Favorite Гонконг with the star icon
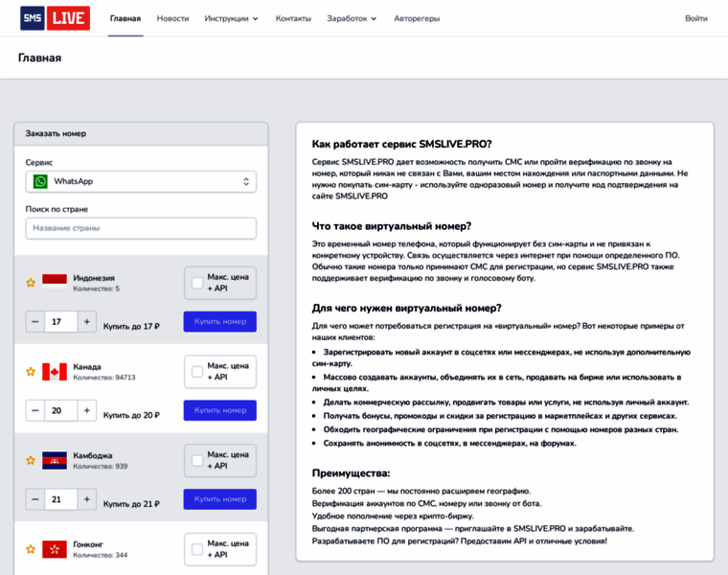728x575 pixels. (31, 549)
